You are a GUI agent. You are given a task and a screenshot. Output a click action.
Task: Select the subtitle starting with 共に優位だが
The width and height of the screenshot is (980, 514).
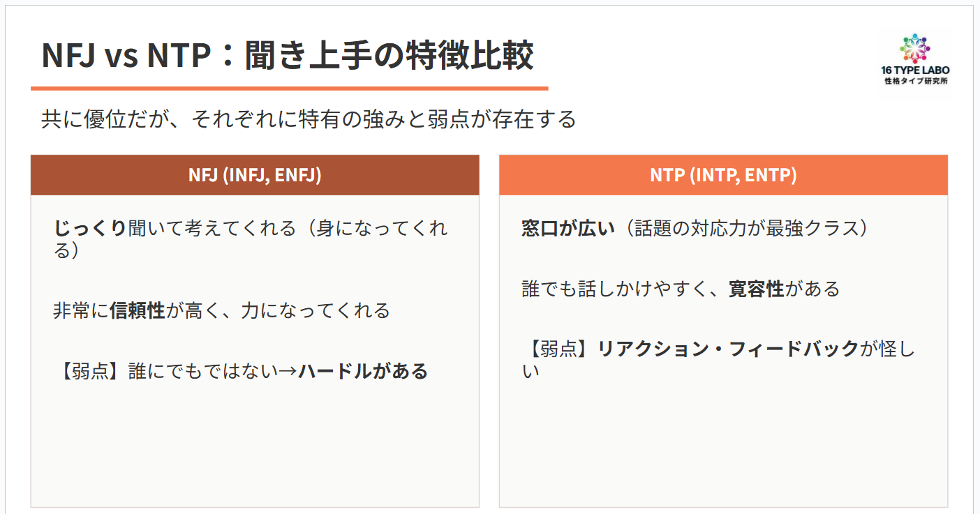point(309,119)
